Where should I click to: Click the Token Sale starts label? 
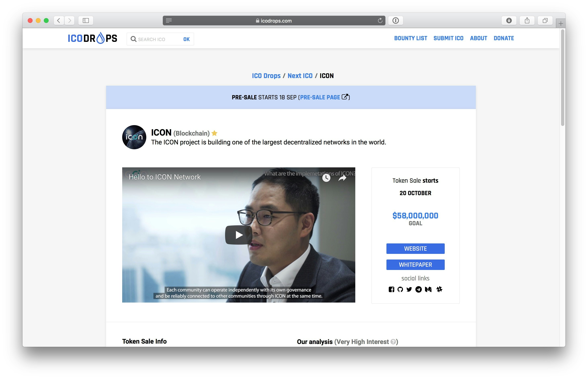[415, 181]
